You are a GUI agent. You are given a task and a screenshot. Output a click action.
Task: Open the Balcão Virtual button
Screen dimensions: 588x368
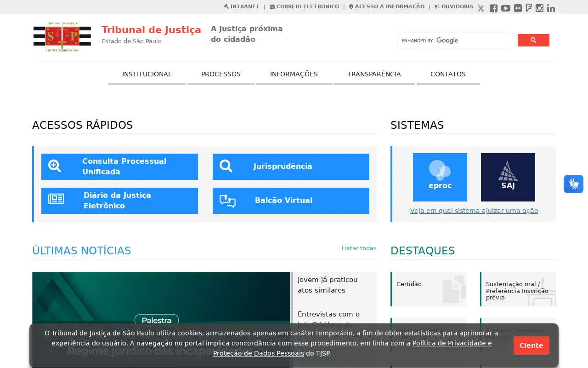pos(291,201)
